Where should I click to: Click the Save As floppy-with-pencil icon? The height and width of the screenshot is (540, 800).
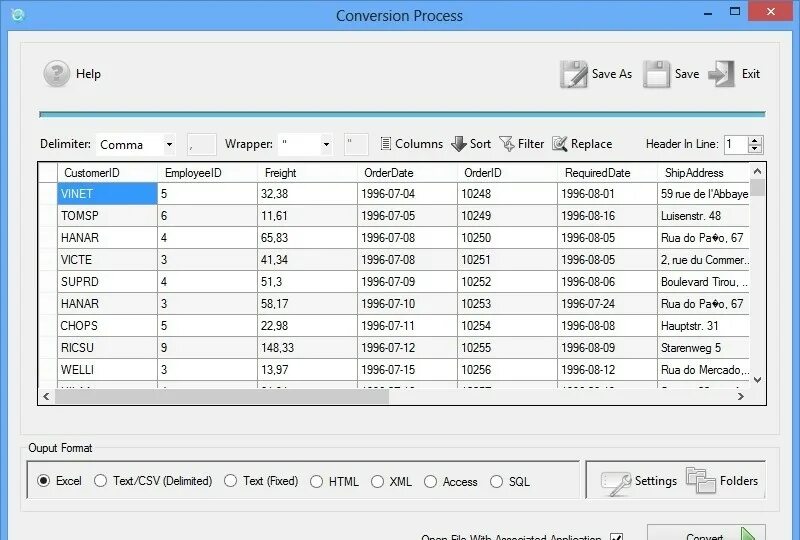573,75
